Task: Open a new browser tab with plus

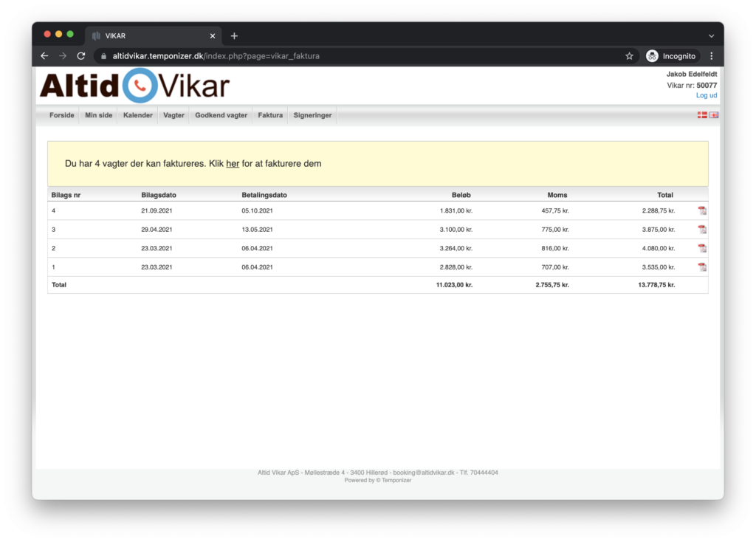Action: (234, 35)
